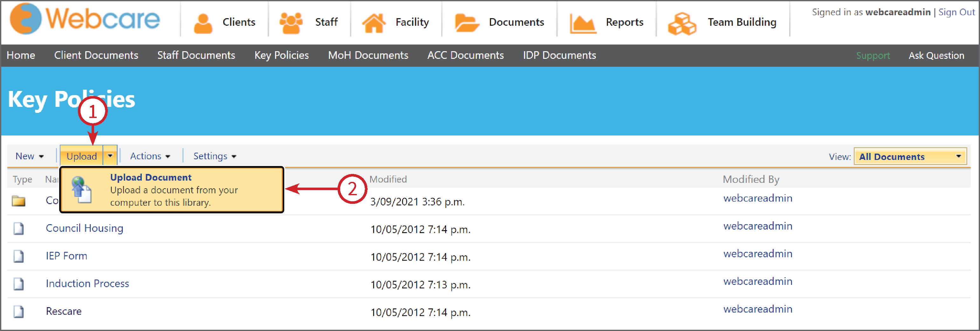Open the Facility section icon
The image size is (980, 331).
(x=375, y=22)
